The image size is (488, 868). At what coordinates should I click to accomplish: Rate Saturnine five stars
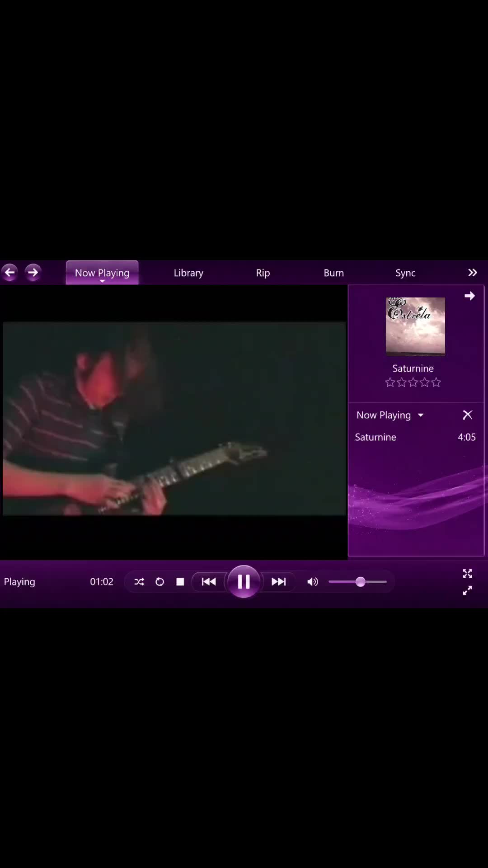click(x=436, y=383)
